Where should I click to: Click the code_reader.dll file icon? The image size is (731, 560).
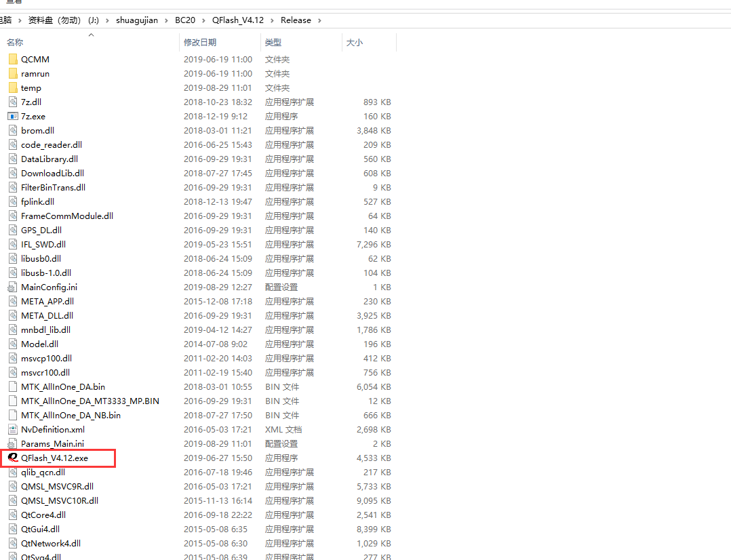13,145
